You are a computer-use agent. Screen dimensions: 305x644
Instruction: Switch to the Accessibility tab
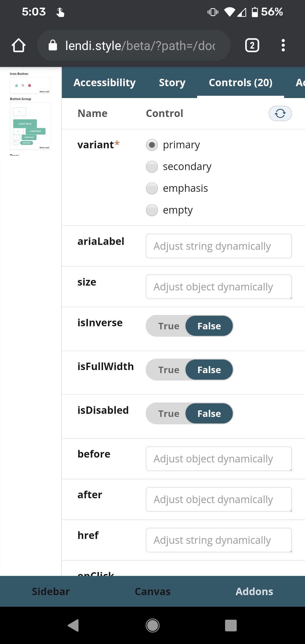pyautogui.click(x=104, y=82)
